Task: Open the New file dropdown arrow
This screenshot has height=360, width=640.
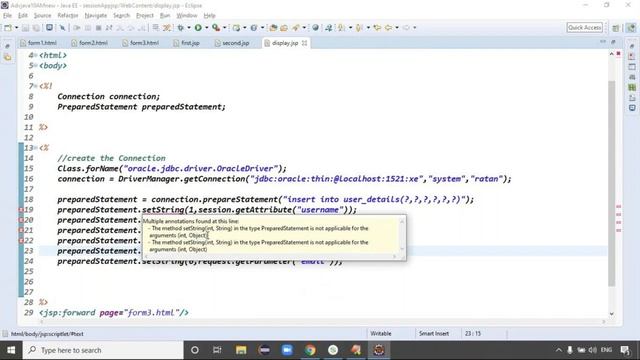Action: [17, 28]
